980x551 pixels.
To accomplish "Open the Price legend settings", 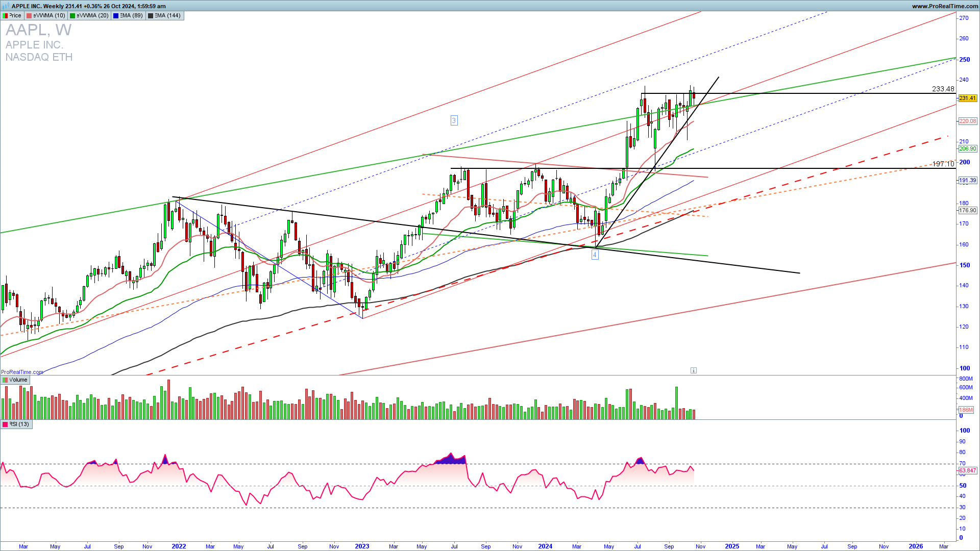I will (x=12, y=16).
